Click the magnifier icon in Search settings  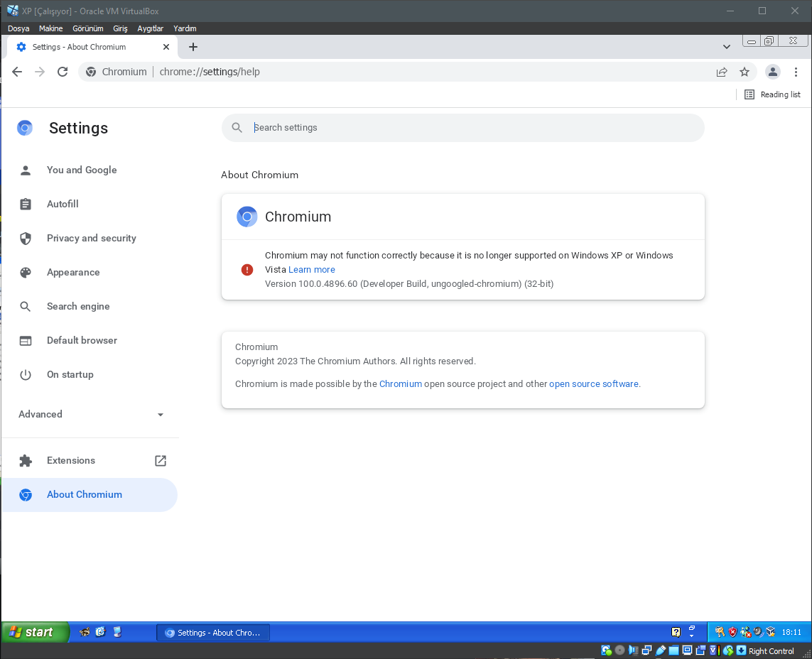pos(237,128)
